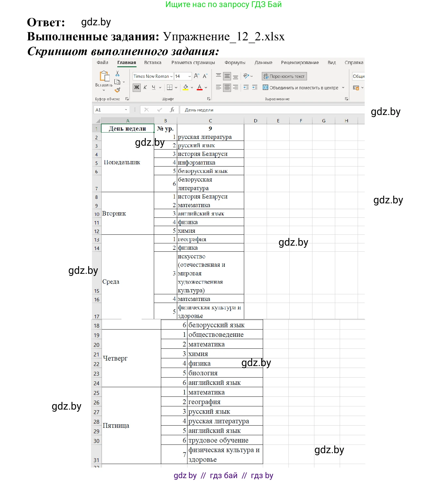Viewport: 448px width, 481px height.
Task: Open Clipboard (Буфер обмена) dialog launcher
Action: click(127, 99)
